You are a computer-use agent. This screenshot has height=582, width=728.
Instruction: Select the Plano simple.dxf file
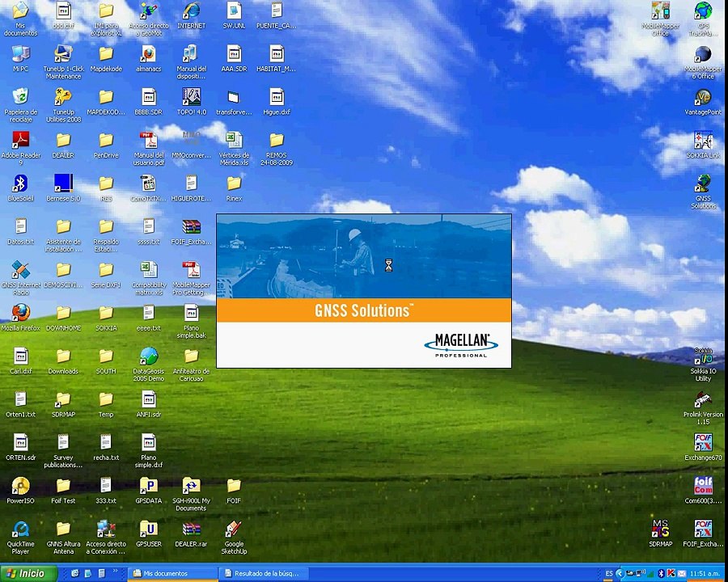(149, 443)
